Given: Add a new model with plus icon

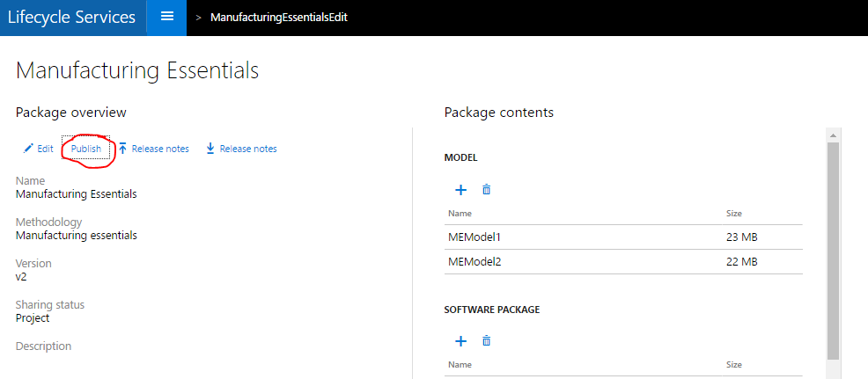Looking at the screenshot, I should point(460,189).
